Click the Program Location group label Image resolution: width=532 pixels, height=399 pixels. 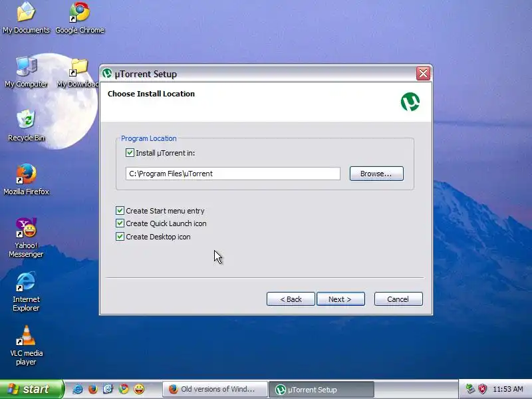(x=148, y=138)
